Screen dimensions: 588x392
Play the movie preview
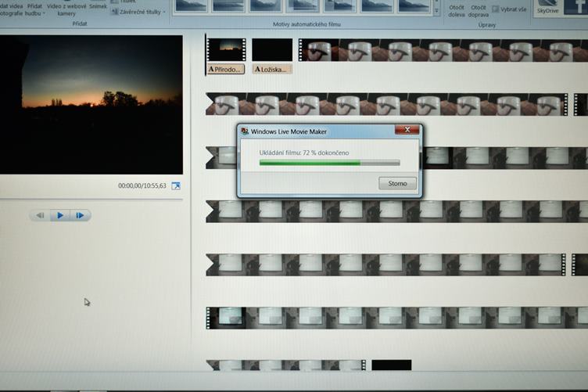(60, 215)
